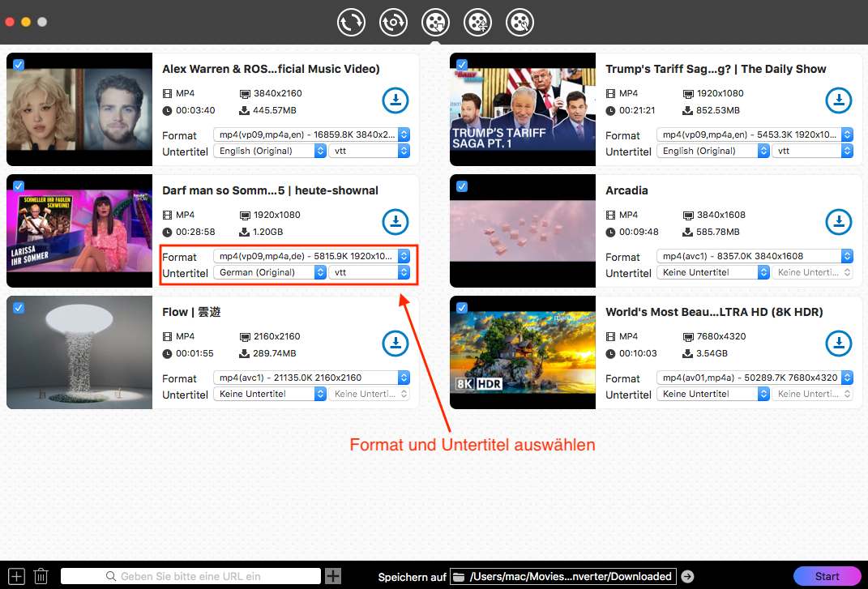
Task: Click download icon for Flow video
Action: 396,344
